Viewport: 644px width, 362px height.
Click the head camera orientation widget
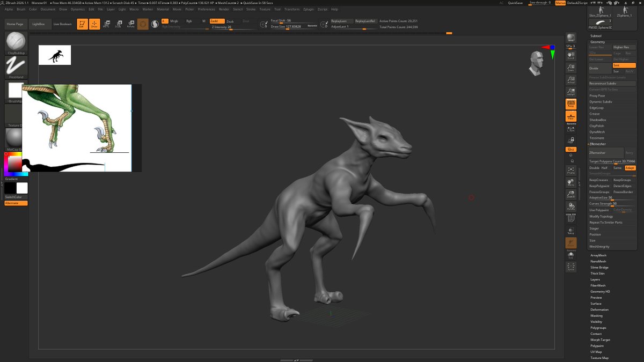click(537, 63)
